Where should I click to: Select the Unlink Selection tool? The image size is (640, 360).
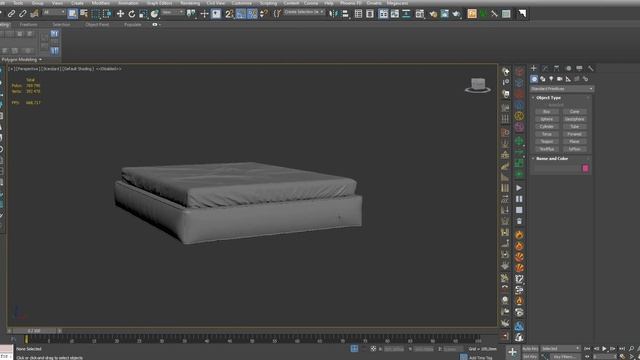tap(22, 14)
